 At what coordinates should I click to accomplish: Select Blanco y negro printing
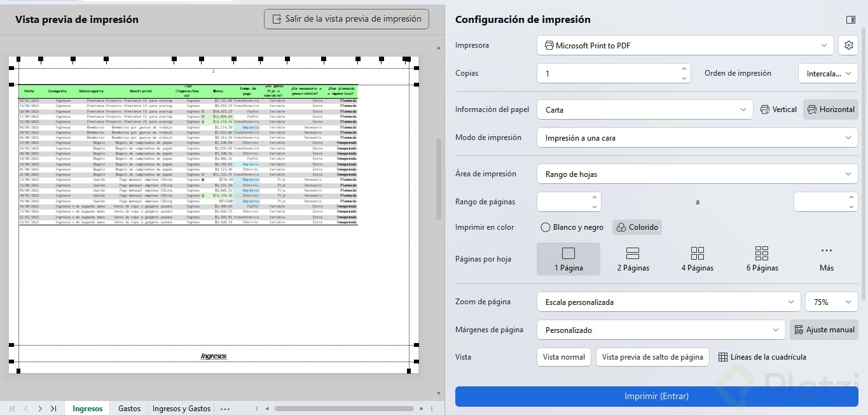tap(572, 227)
